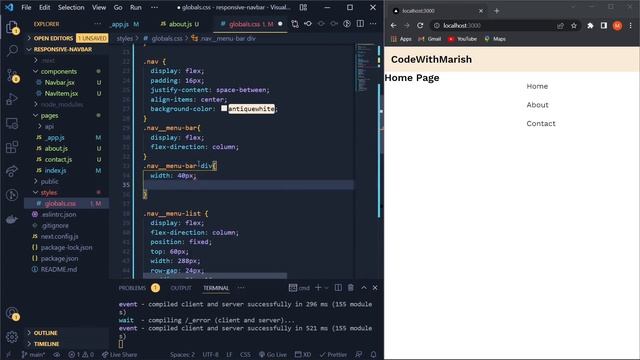Open Extensions view in activity bar
Screen dimensions: 640x360
coord(12,147)
